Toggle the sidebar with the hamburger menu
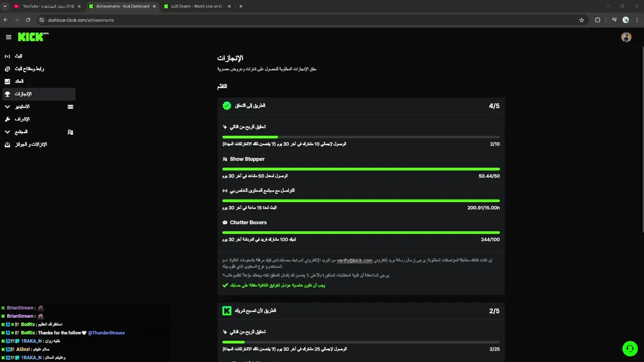This screenshot has height=362, width=644. (9, 37)
